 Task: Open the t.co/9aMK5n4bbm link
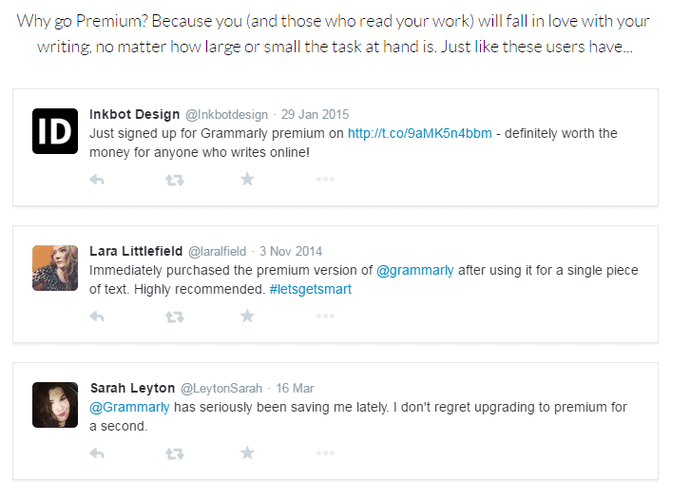coord(419,134)
